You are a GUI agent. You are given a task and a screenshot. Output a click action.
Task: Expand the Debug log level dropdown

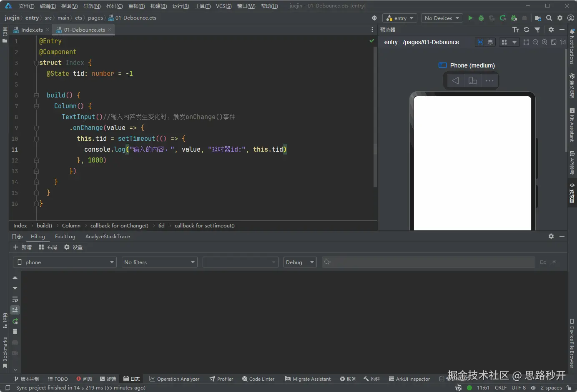(300, 262)
